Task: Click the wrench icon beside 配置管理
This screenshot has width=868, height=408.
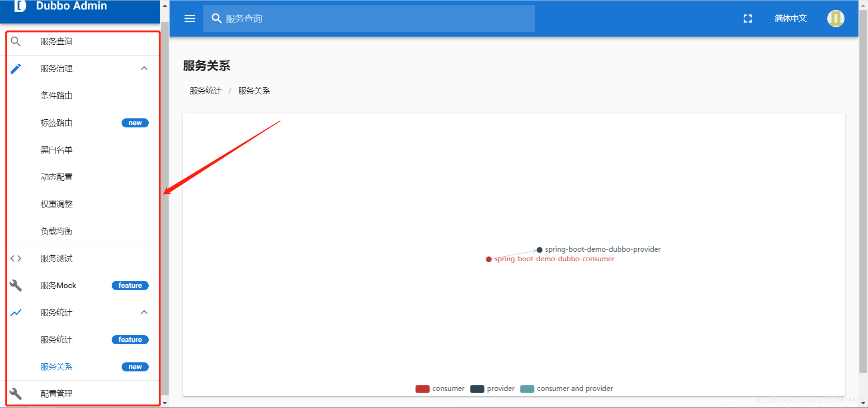Action: [16, 394]
